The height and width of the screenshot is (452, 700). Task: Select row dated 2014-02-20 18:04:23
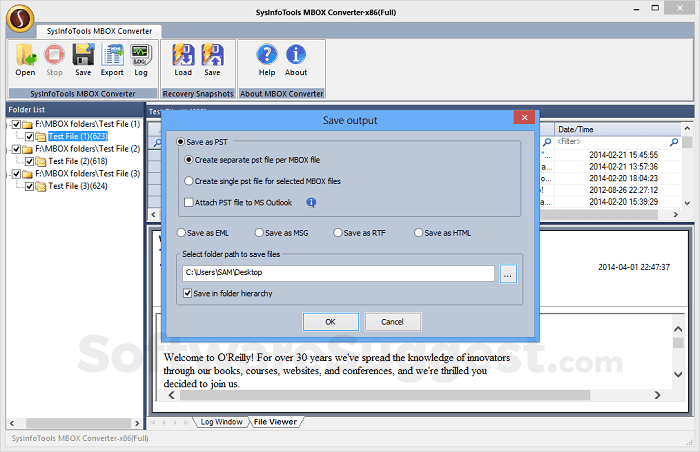coord(623,178)
